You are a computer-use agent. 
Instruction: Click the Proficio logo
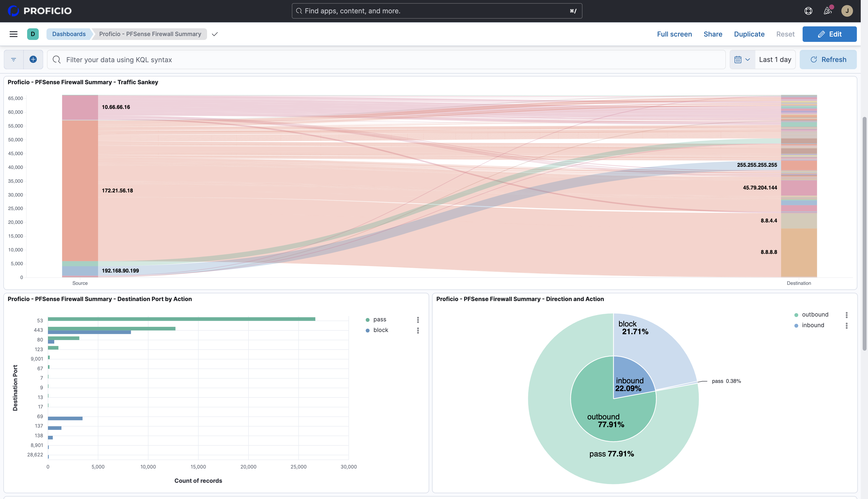(40, 11)
